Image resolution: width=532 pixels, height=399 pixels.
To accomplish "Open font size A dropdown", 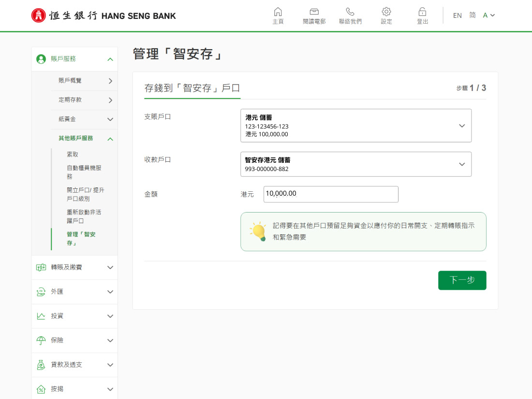I will click(488, 15).
